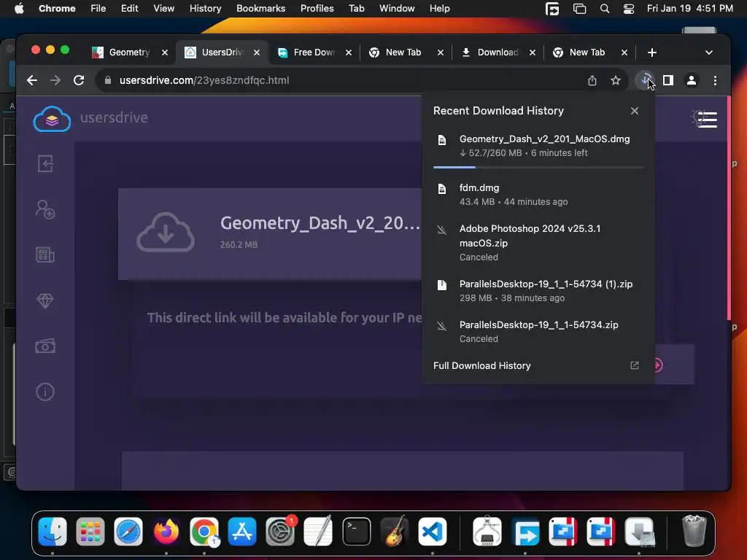This screenshot has height=560, width=747.
Task: Open Finder from the Dock
Action: (53, 532)
